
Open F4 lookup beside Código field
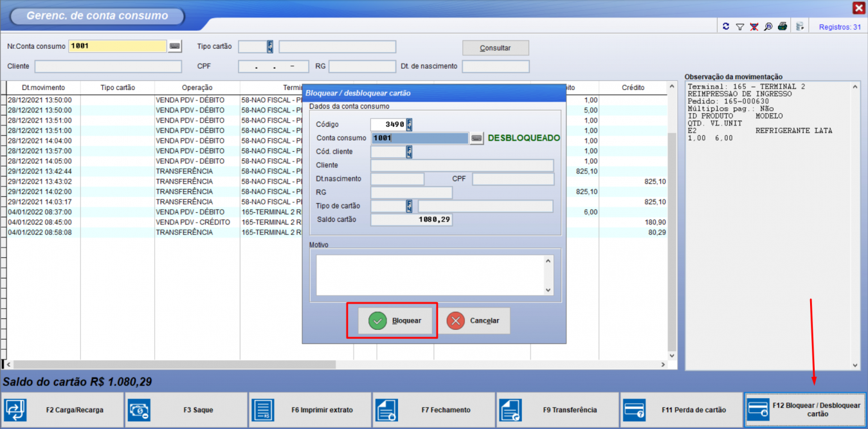point(409,124)
